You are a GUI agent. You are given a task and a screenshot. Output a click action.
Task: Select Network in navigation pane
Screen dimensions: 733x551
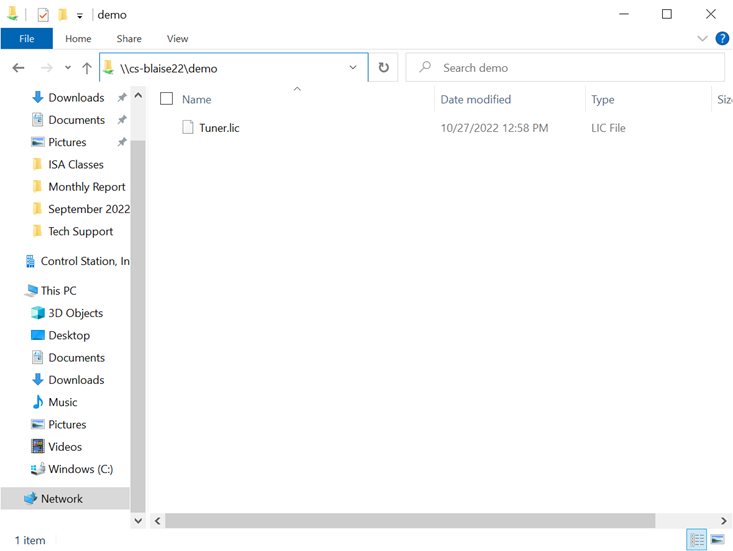click(62, 499)
